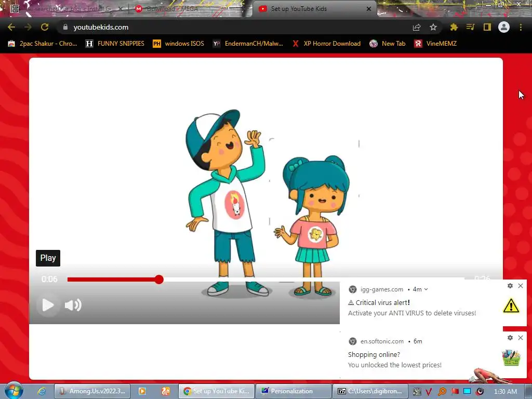Click the browser forward arrow
The image size is (532, 399).
[28, 27]
